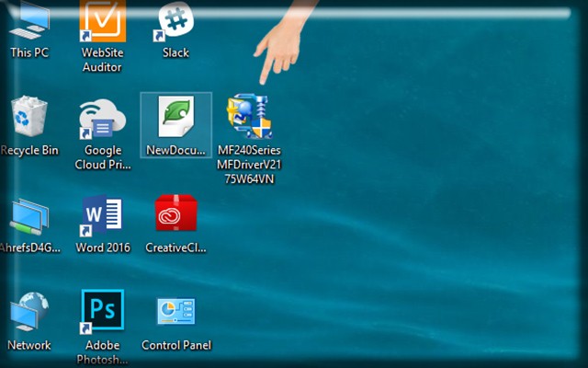The image size is (588, 368).
Task: Open the This PC icon
Action: (29, 22)
